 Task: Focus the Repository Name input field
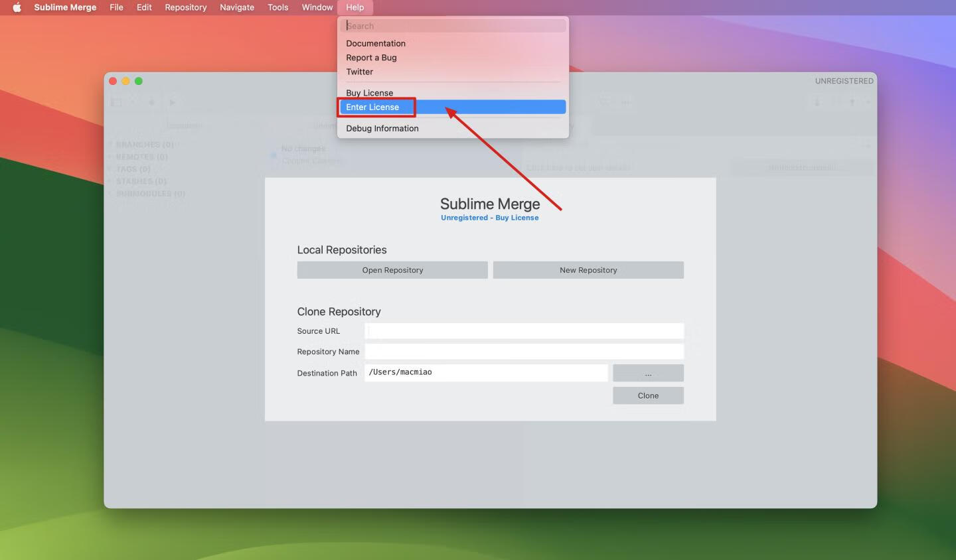(524, 352)
